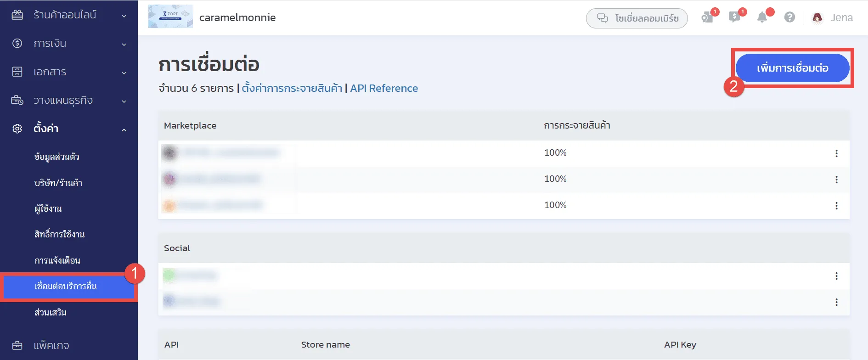
Task: Select เชื่อมต่อบริการอื่น in sidebar
Action: [66, 287]
